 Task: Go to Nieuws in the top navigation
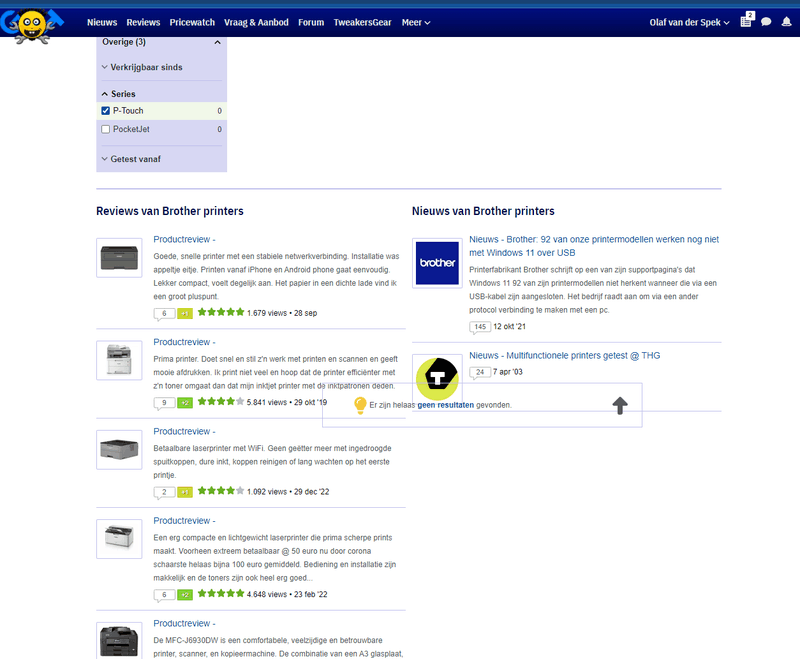102,22
